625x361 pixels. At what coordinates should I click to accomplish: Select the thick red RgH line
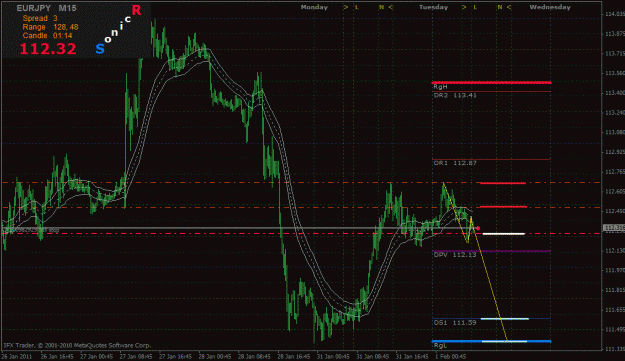tap(491, 82)
